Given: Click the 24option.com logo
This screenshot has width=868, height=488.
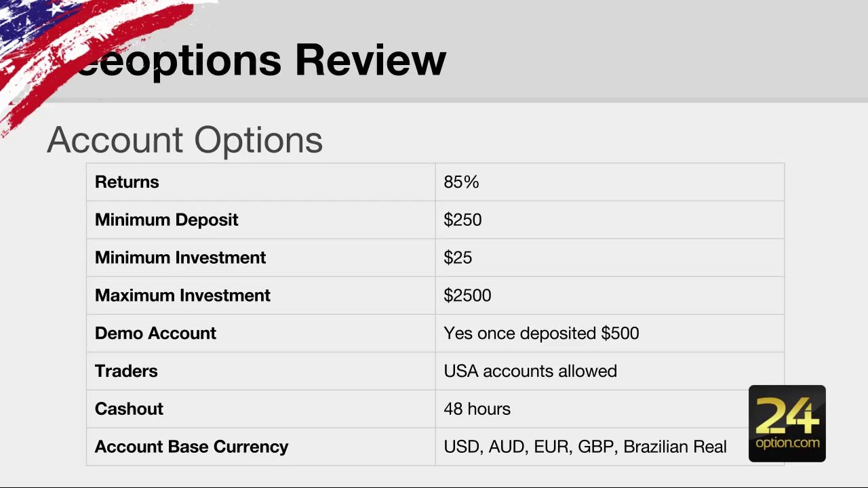Looking at the screenshot, I should coord(787,424).
